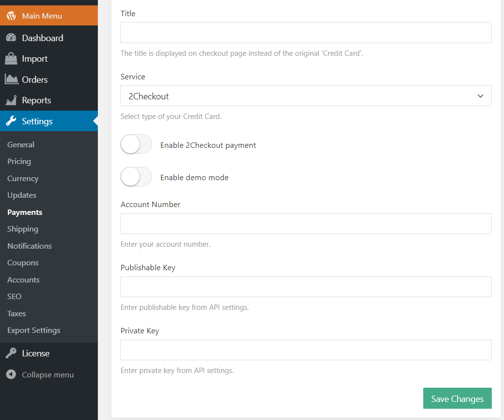Open SEO settings submenu
This screenshot has height=420, width=504.
[x=15, y=297]
